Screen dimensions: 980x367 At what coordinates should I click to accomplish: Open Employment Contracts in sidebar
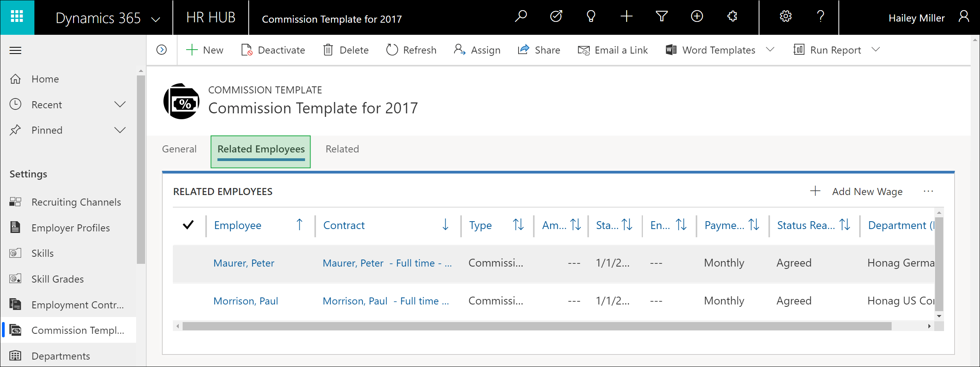click(x=68, y=304)
